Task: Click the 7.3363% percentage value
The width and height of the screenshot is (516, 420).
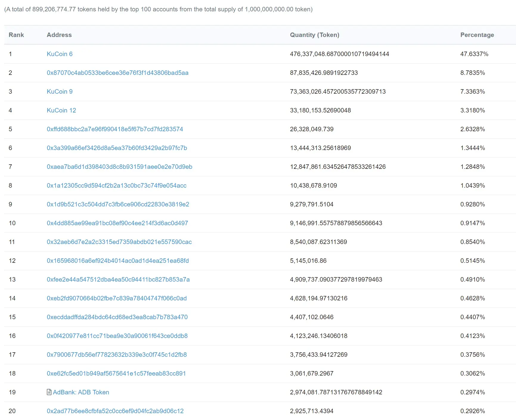Action: 472,92
